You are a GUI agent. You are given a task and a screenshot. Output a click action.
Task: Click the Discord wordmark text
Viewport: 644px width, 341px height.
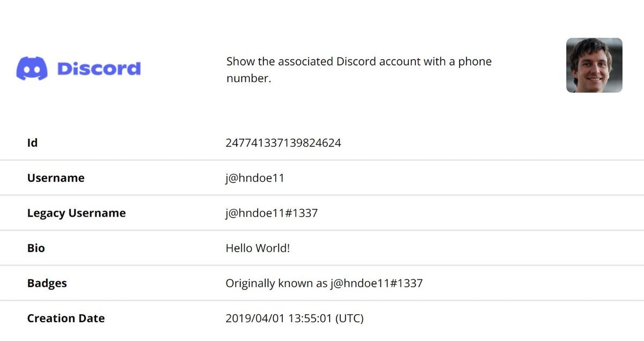99,69
